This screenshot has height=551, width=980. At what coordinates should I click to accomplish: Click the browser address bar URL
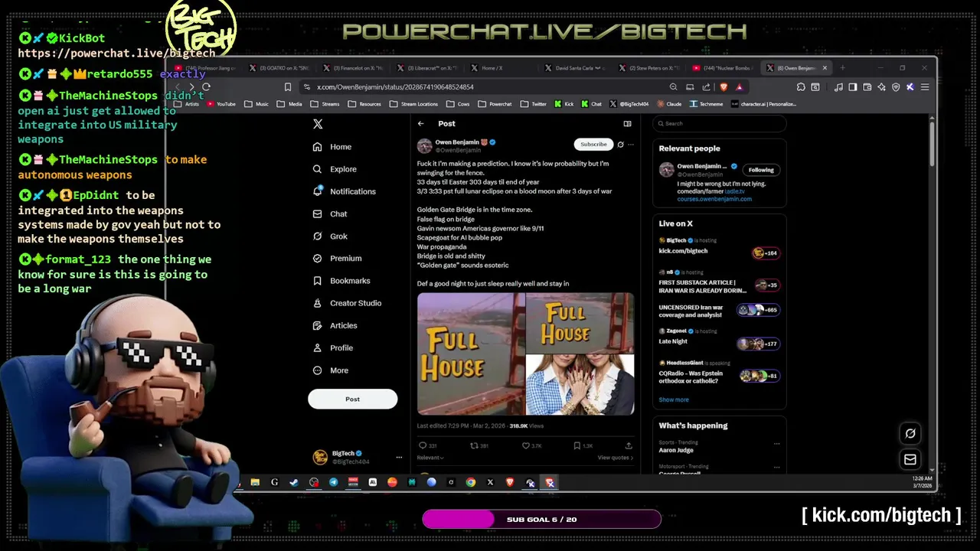point(395,87)
